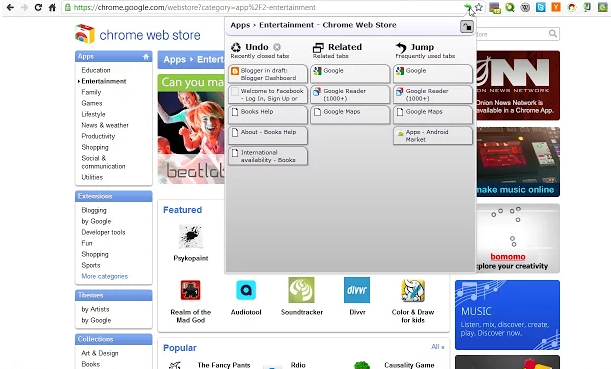Open the browser Home page icon

pyautogui.click(x=52, y=7)
